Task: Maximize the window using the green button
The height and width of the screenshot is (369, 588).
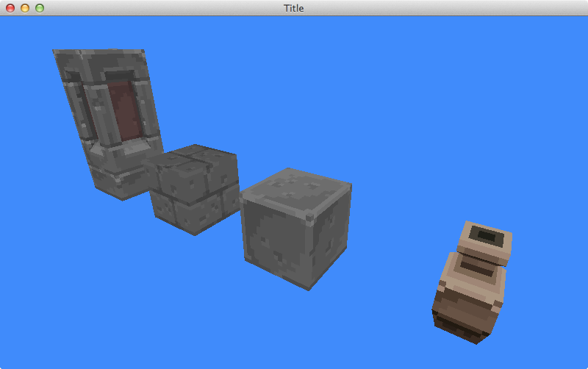Action: pos(40,8)
